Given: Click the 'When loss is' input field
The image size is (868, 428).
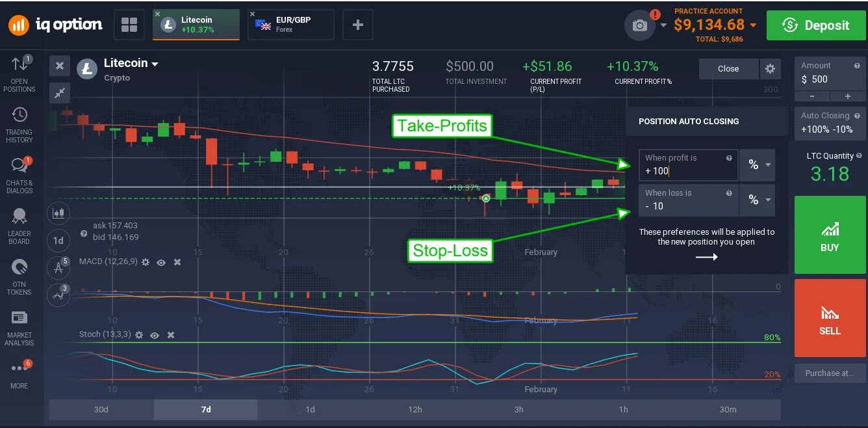Looking at the screenshot, I should [x=689, y=200].
